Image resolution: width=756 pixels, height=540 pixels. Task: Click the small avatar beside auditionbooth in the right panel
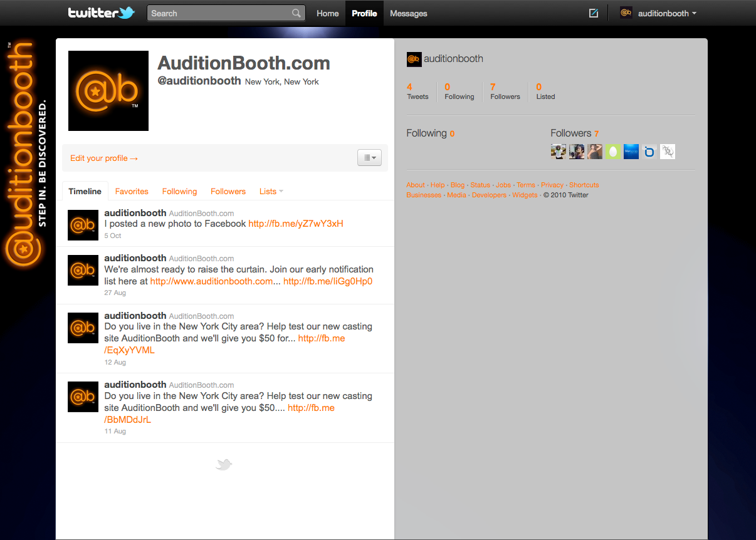point(414,59)
